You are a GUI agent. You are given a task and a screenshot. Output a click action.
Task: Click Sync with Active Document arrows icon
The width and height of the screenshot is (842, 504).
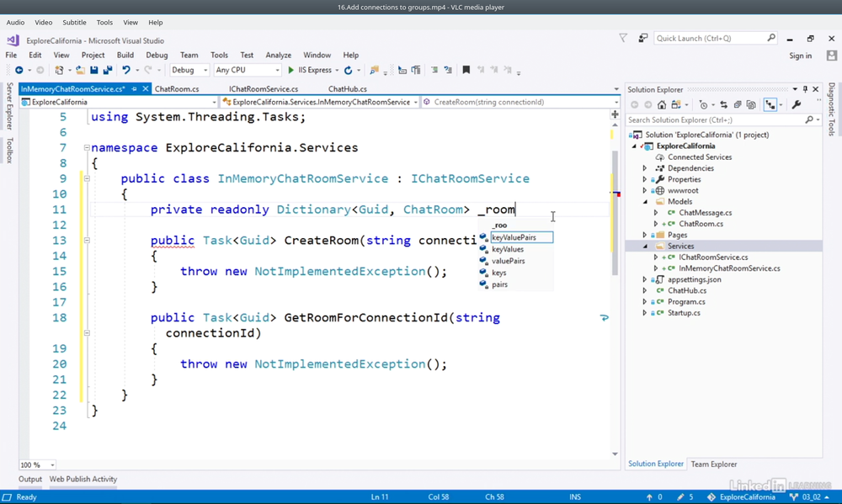tap(724, 104)
